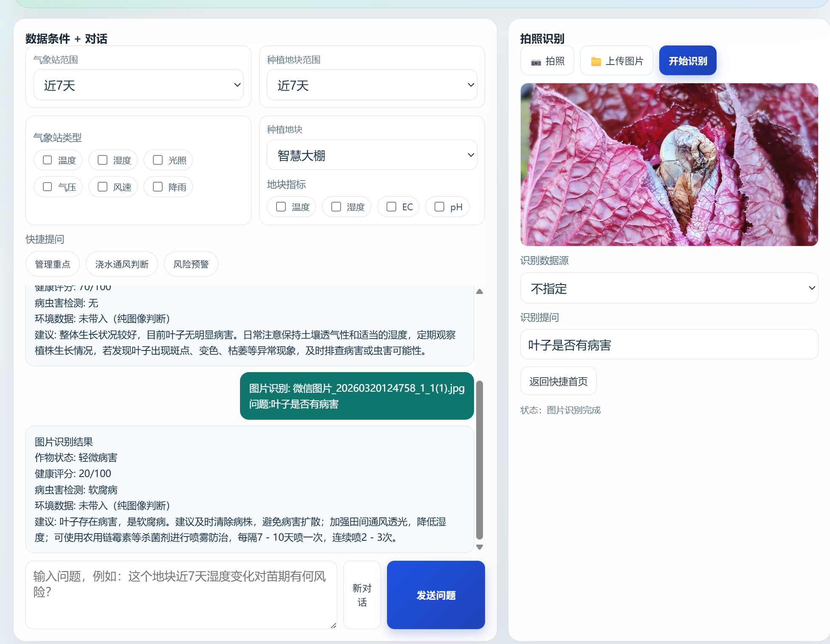
Task: Click the textarea resize handle corner
Action: click(333, 625)
